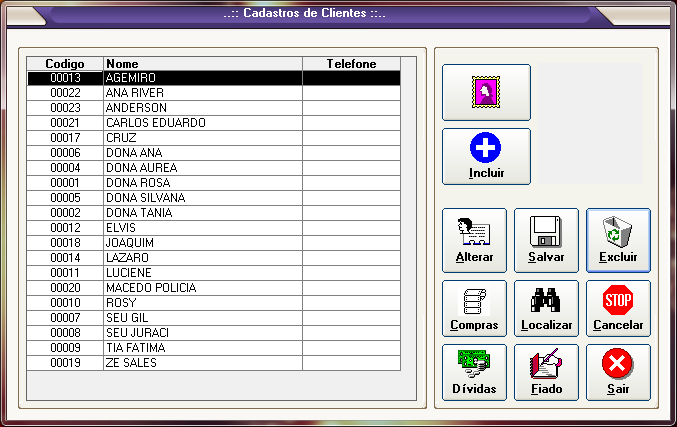Viewport: 677px width, 427px height.
Task: Select client DONA AUREA
Action: coord(214,168)
